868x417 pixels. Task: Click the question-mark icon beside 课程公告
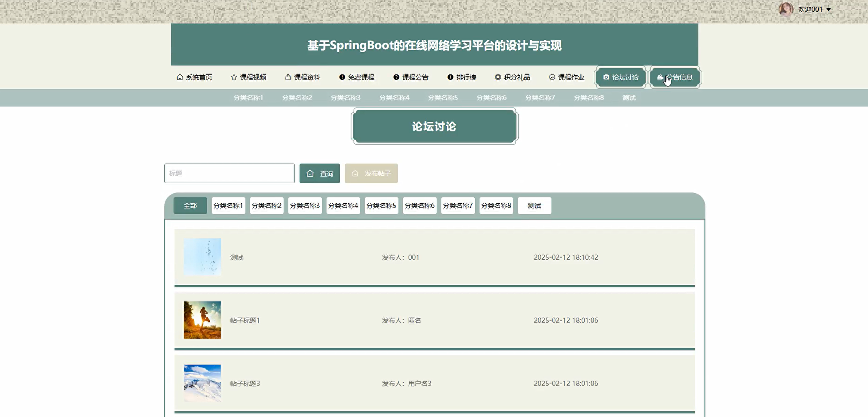[x=395, y=77]
